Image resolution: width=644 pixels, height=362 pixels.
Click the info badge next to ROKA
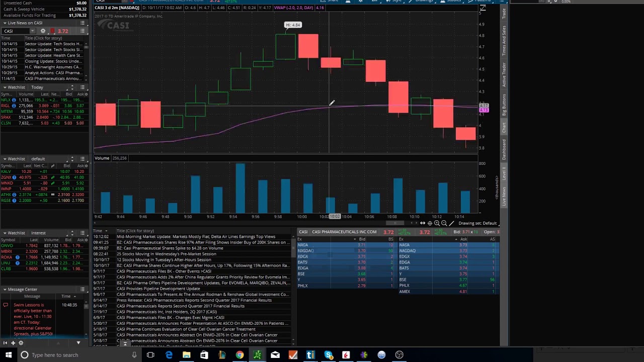tap(17, 257)
